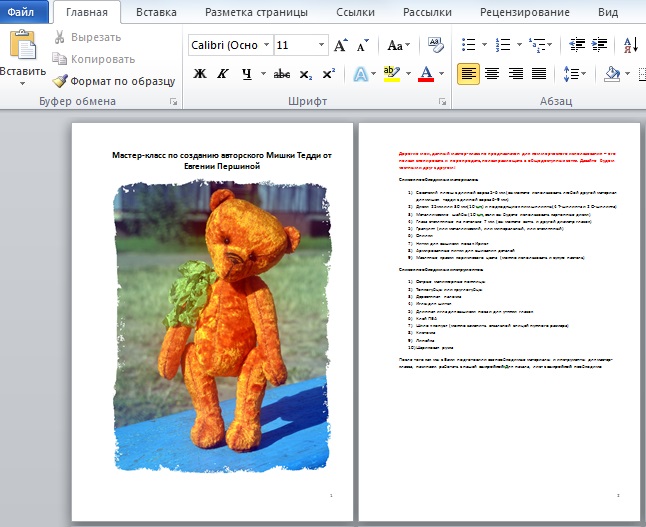646x527 pixels.
Task: Open underline style dropdown arrow
Action: [263, 74]
